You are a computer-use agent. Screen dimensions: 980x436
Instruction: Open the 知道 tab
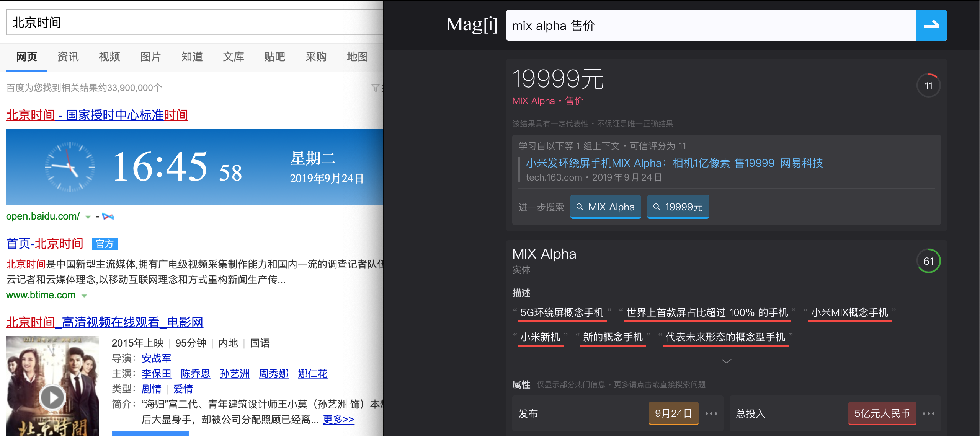point(192,57)
